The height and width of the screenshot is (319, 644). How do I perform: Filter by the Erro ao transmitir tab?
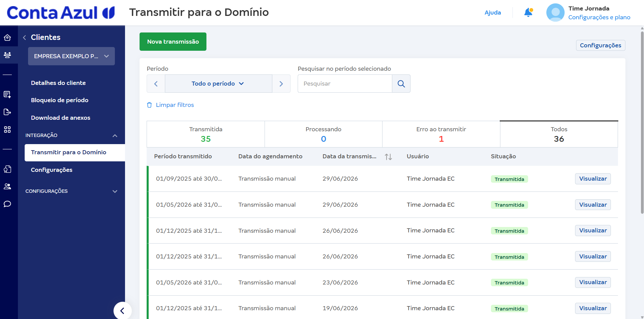click(441, 134)
